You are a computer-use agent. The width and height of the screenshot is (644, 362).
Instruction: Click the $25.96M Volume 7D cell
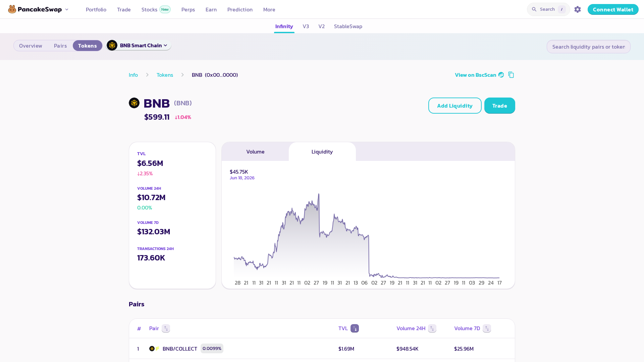pyautogui.click(x=464, y=349)
